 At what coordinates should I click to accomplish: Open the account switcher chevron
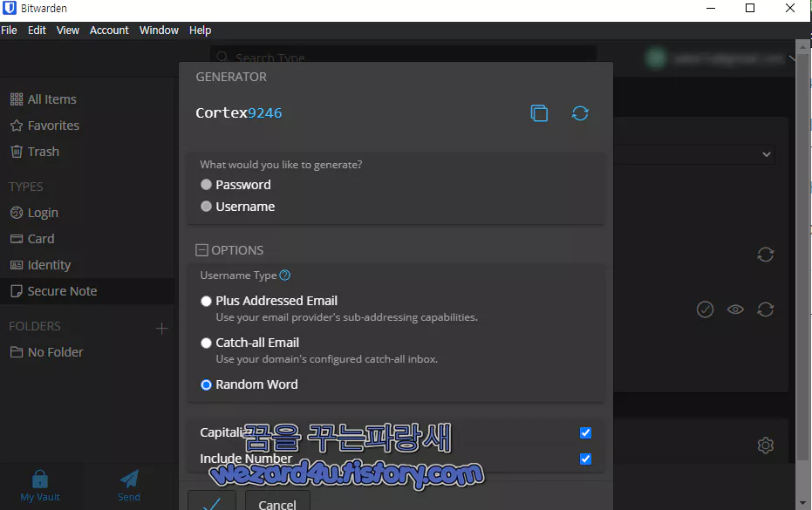click(x=792, y=58)
